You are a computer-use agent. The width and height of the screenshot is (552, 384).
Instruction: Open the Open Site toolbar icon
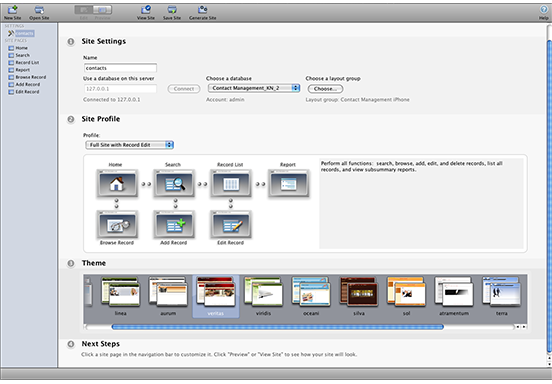pyautogui.click(x=39, y=12)
